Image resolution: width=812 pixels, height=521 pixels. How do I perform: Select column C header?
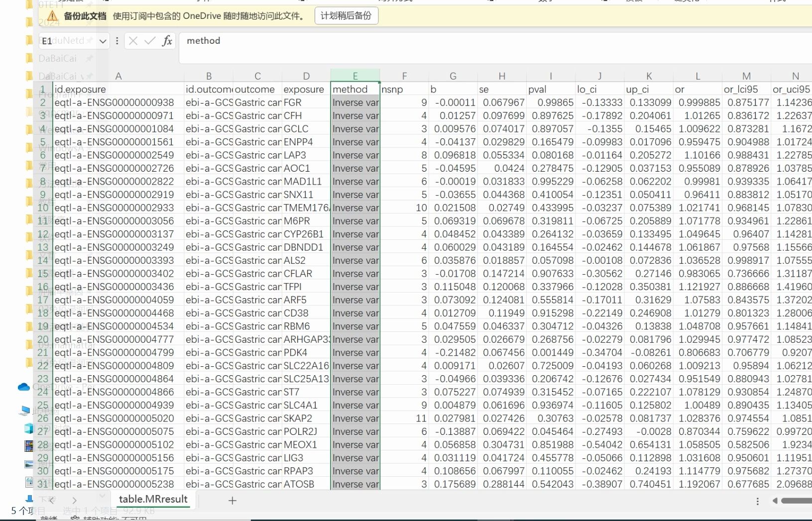click(x=257, y=76)
